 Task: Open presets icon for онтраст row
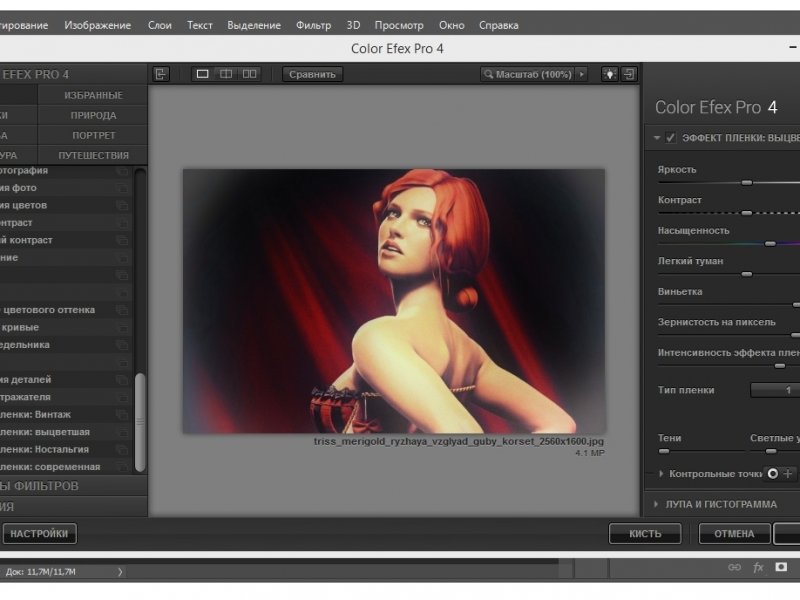(x=121, y=222)
